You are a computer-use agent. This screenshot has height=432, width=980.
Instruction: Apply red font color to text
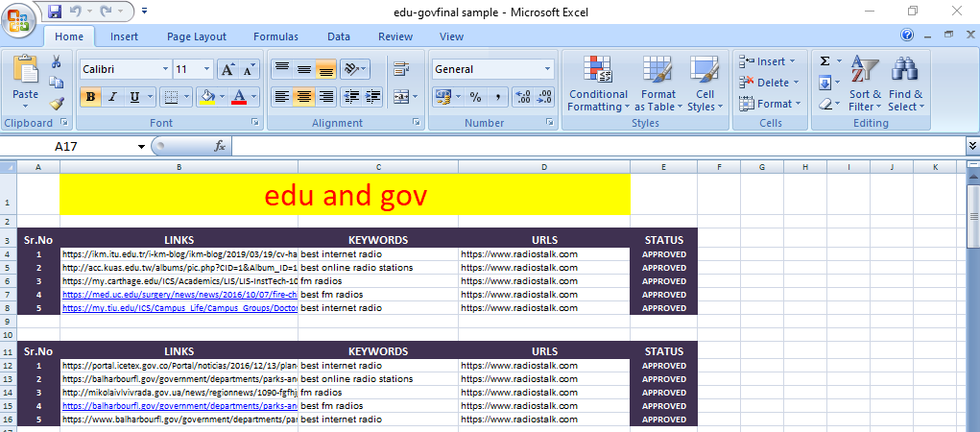point(239,97)
